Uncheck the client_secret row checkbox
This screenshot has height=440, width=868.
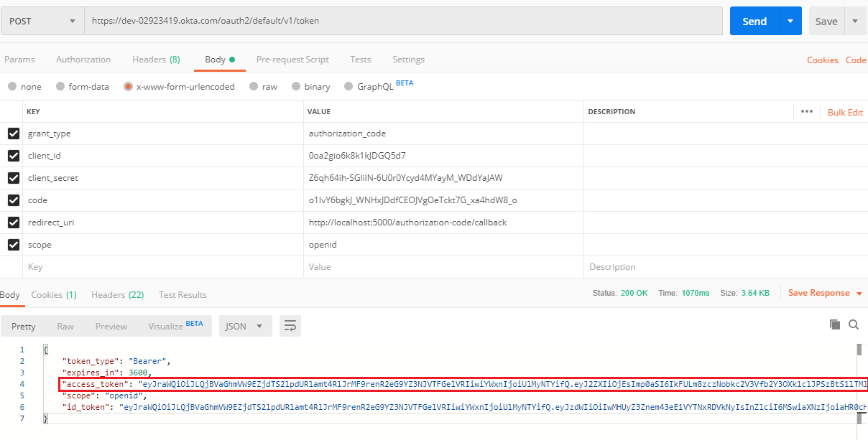click(x=13, y=178)
